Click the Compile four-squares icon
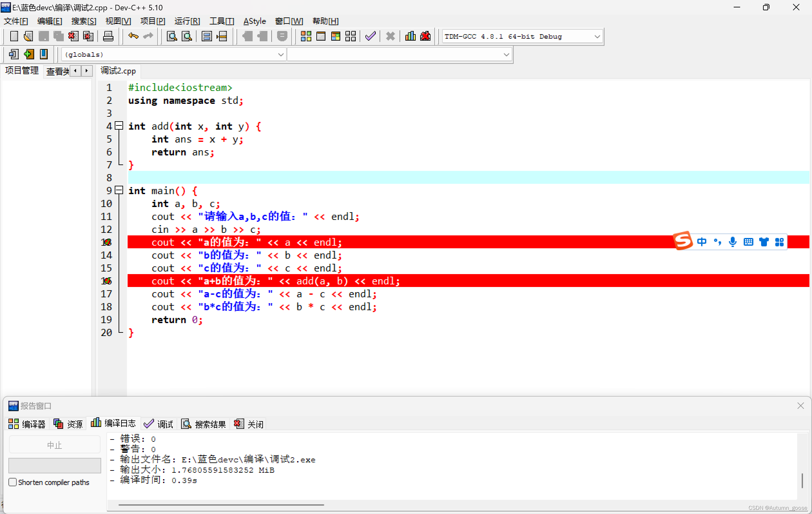Screen dimensions: 812x514 [306, 36]
